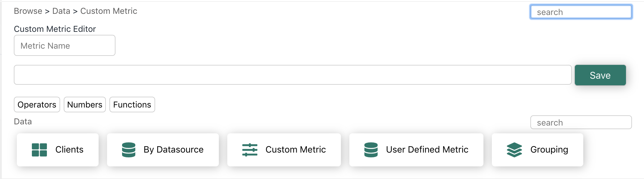Click into the metric formula input box
The width and height of the screenshot is (644, 179).
293,75
